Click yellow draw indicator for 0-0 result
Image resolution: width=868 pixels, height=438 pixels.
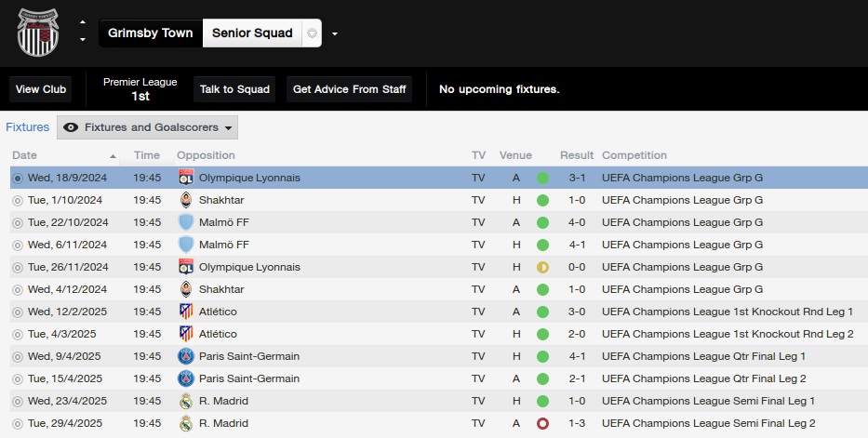click(x=542, y=267)
